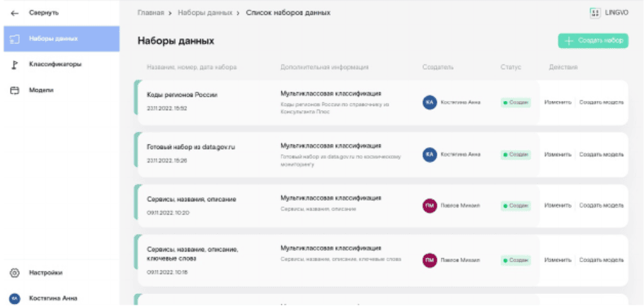
Task: Click the Статус column header
Action: 510,67
